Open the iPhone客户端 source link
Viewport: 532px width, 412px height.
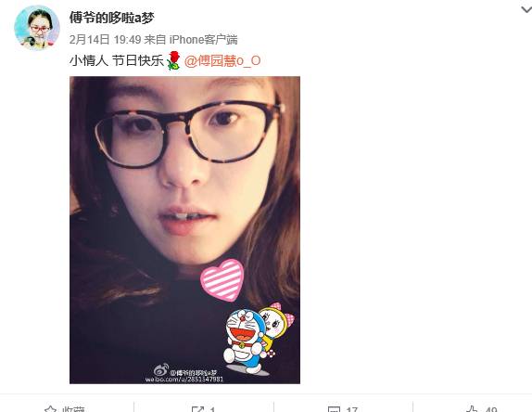[x=203, y=40]
